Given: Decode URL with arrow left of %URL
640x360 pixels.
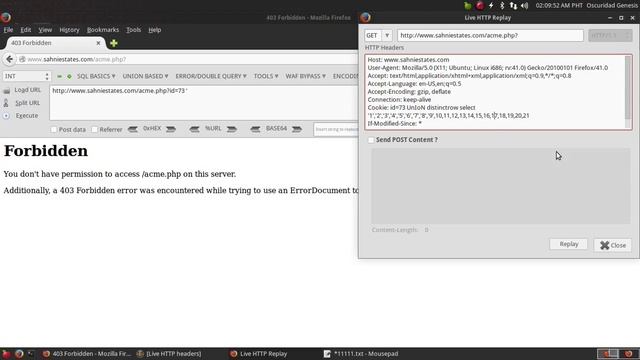Looking at the screenshot, I should 194,129.
